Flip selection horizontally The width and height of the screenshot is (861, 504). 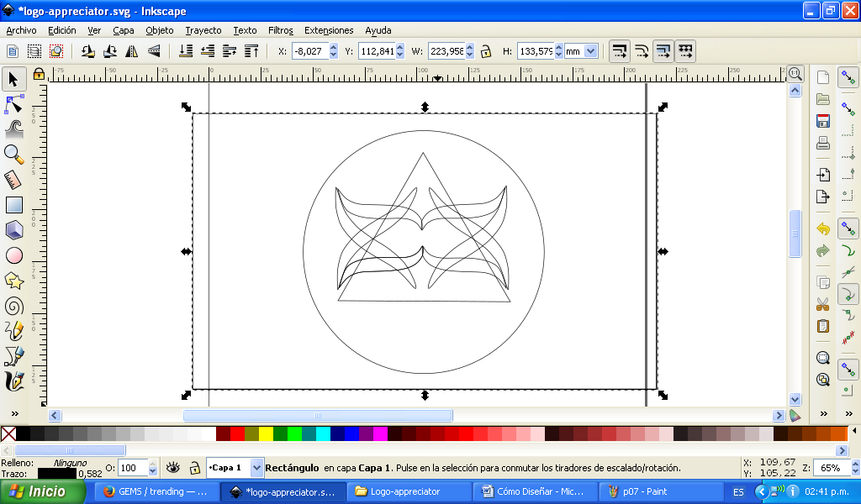tap(132, 51)
